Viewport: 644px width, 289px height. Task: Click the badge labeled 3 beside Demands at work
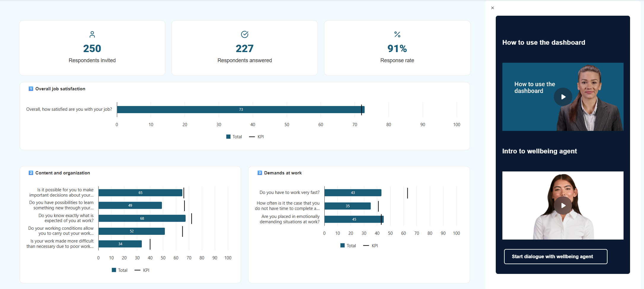[260, 173]
